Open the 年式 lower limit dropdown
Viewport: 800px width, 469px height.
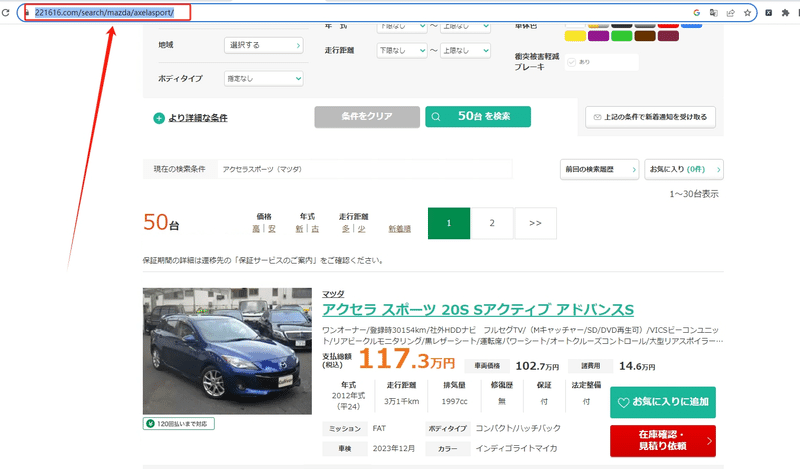pos(402,27)
